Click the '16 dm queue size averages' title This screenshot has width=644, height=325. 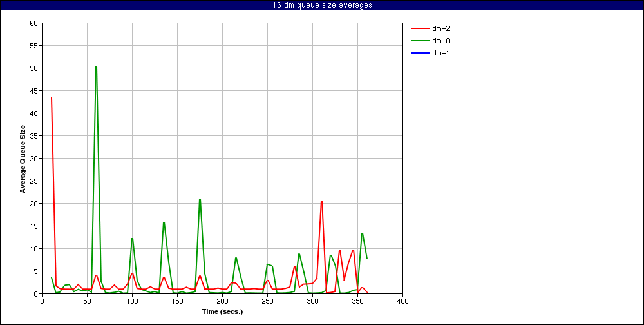[322, 5]
